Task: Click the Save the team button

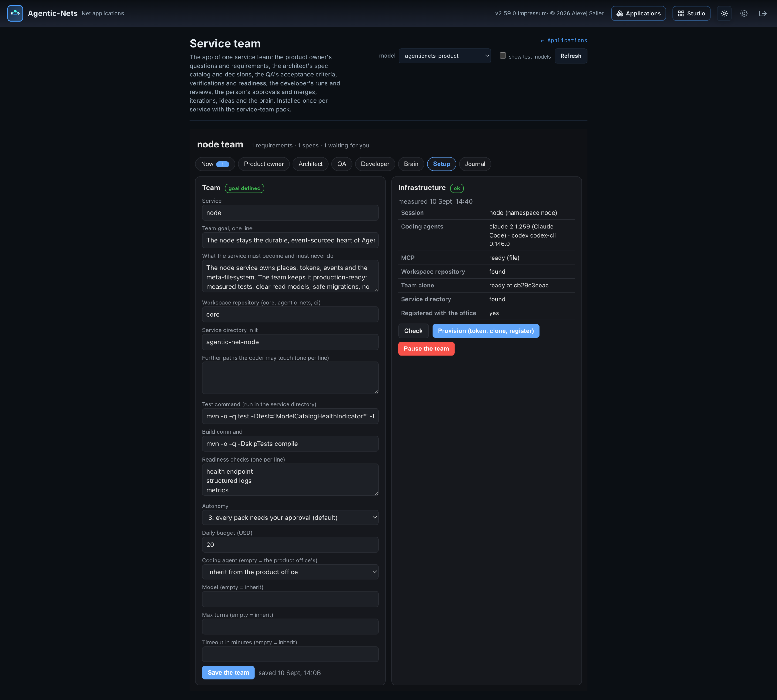Action: tap(228, 673)
